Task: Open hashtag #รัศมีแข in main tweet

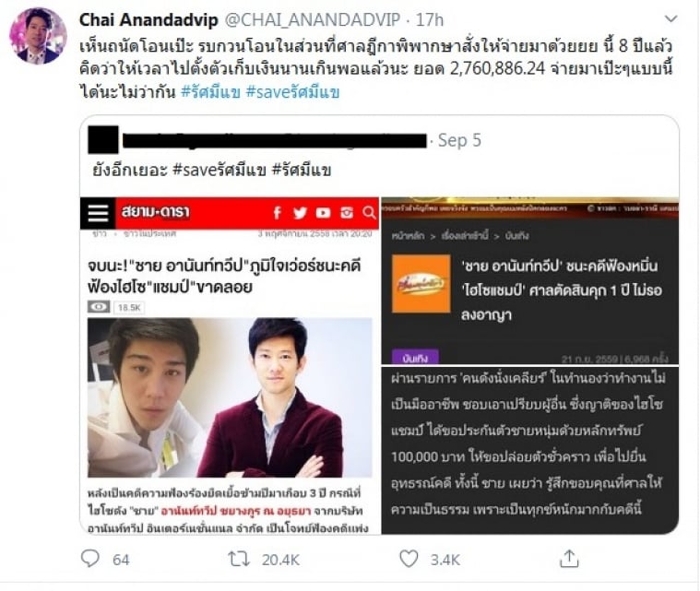Action: pyautogui.click(x=210, y=92)
